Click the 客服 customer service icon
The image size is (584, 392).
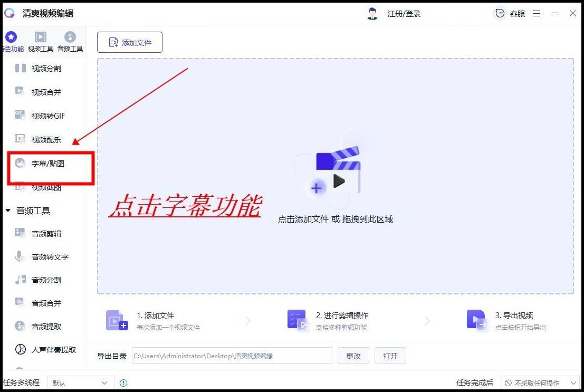coord(500,14)
